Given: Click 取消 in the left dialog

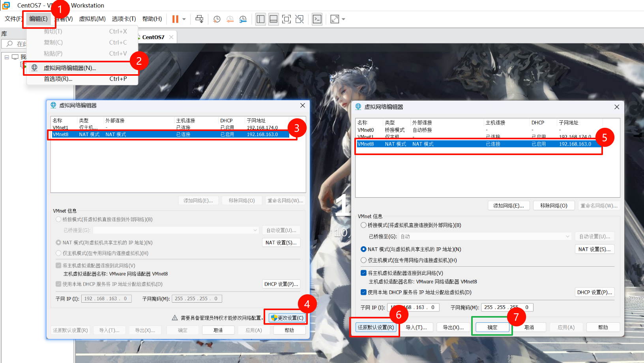Looking at the screenshot, I should point(218,330).
